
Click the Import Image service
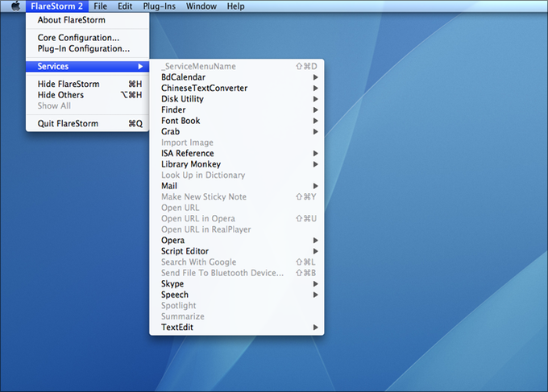coord(237,142)
